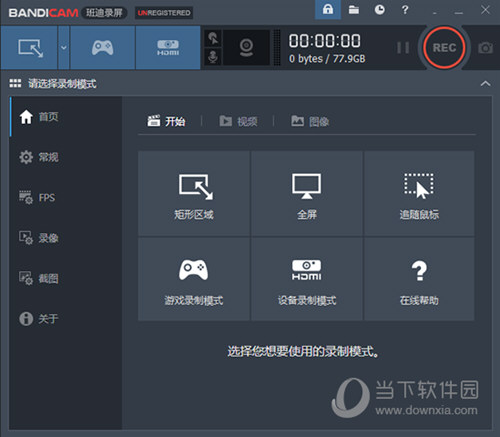The height and width of the screenshot is (437, 500).
Task: Switch to the 图像 tab
Action: 310,121
